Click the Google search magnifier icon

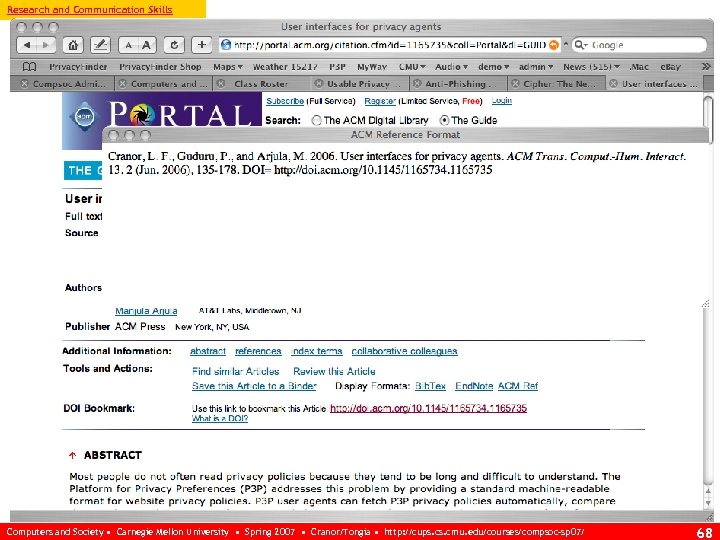coord(580,45)
